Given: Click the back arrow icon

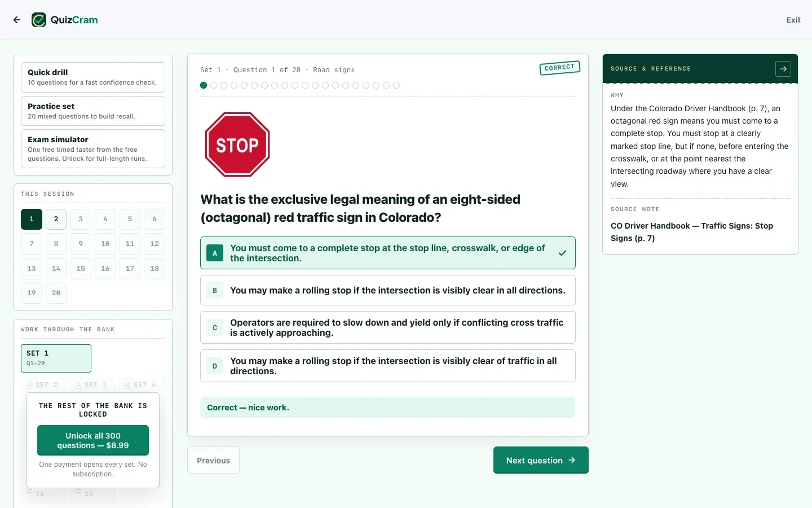Looking at the screenshot, I should pos(17,20).
